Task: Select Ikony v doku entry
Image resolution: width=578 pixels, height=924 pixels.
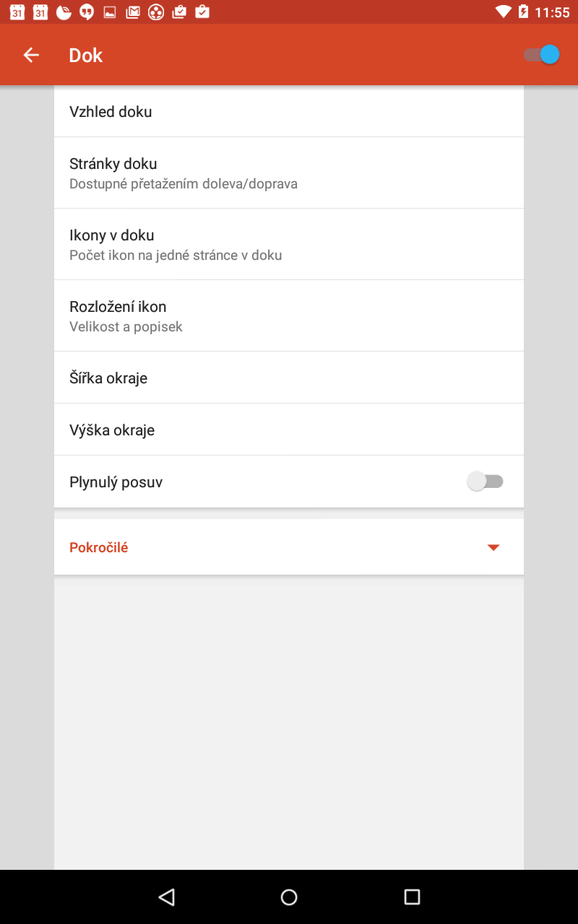Action: tap(289, 244)
